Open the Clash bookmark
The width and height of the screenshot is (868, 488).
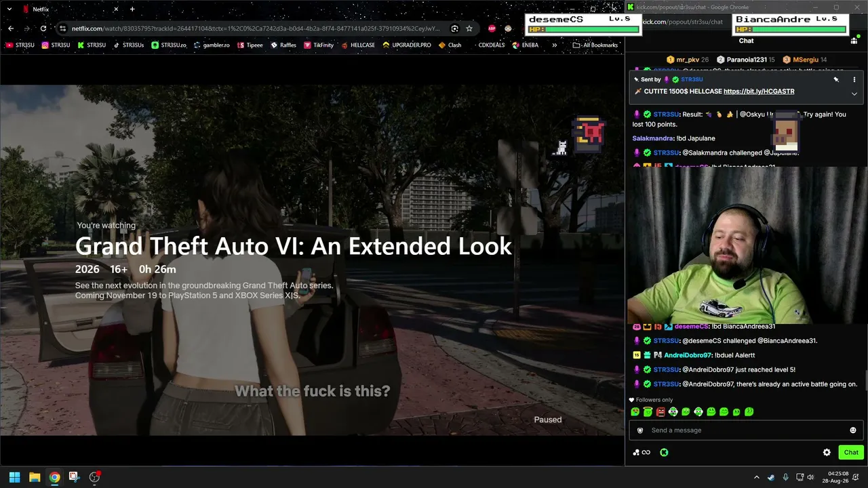coord(450,45)
